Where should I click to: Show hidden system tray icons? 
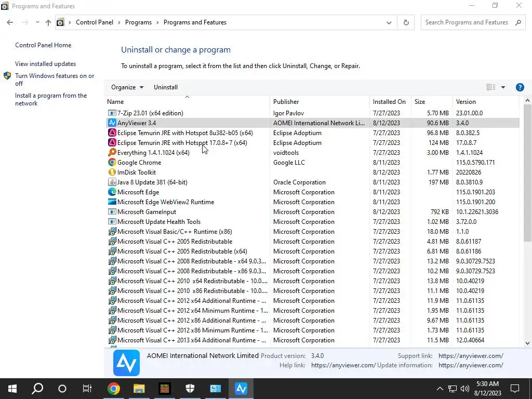(440, 389)
